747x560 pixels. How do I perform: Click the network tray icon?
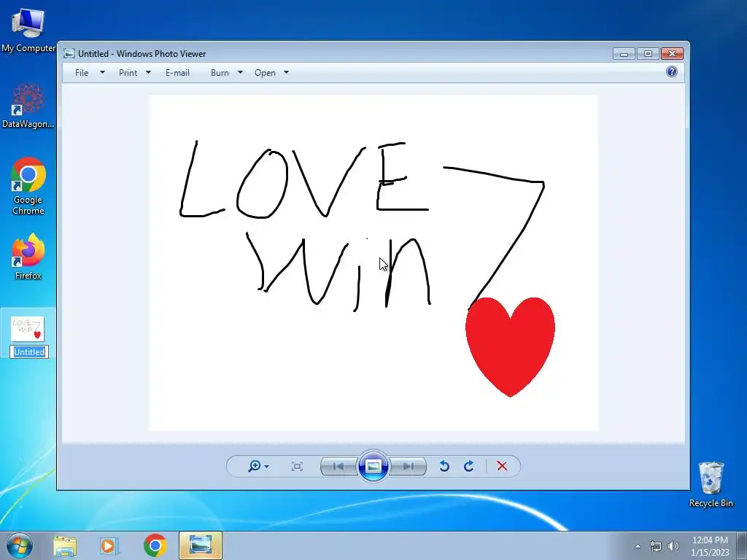coord(656,546)
